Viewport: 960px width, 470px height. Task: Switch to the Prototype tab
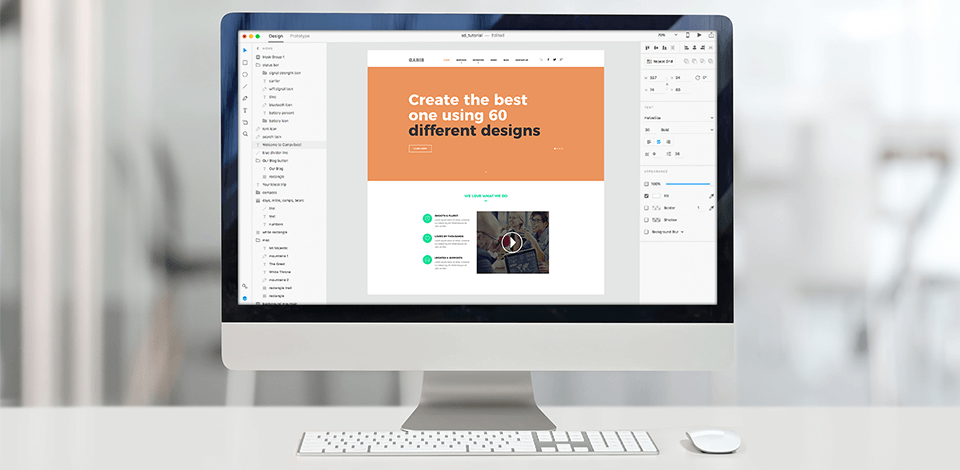pyautogui.click(x=300, y=36)
